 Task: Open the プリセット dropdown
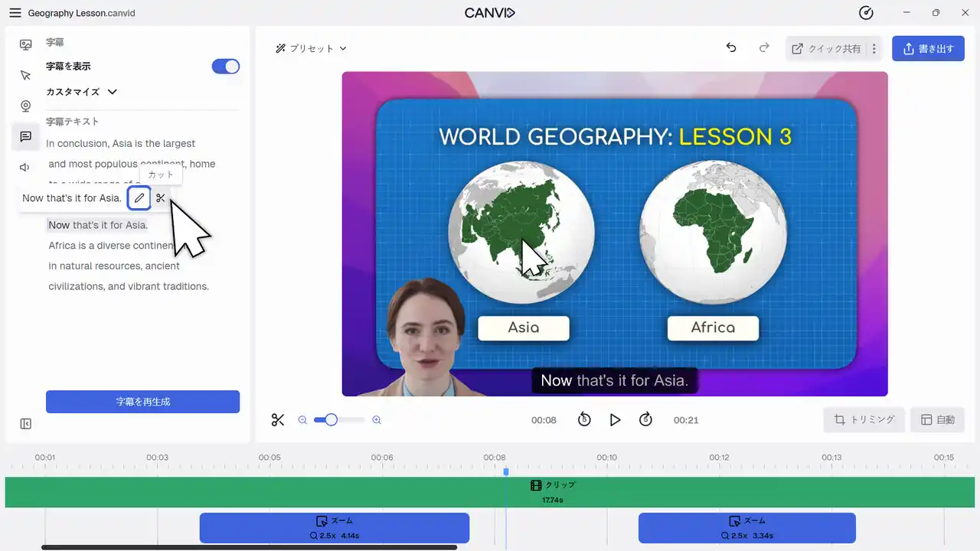tap(312, 48)
